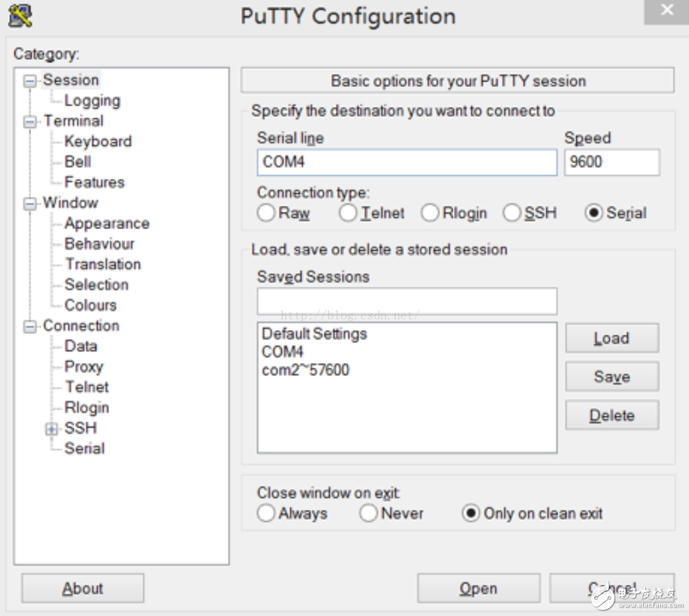Screen dimensions: 689x616
Task: Select the Appearance category
Action: click(106, 223)
